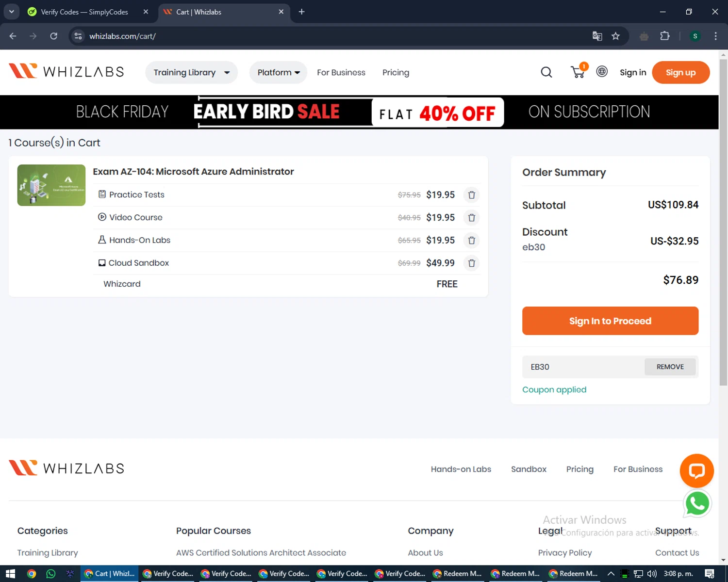Screen dimensions: 728x582
Task: Open the tab search dropdown arrow
Action: coord(11,12)
